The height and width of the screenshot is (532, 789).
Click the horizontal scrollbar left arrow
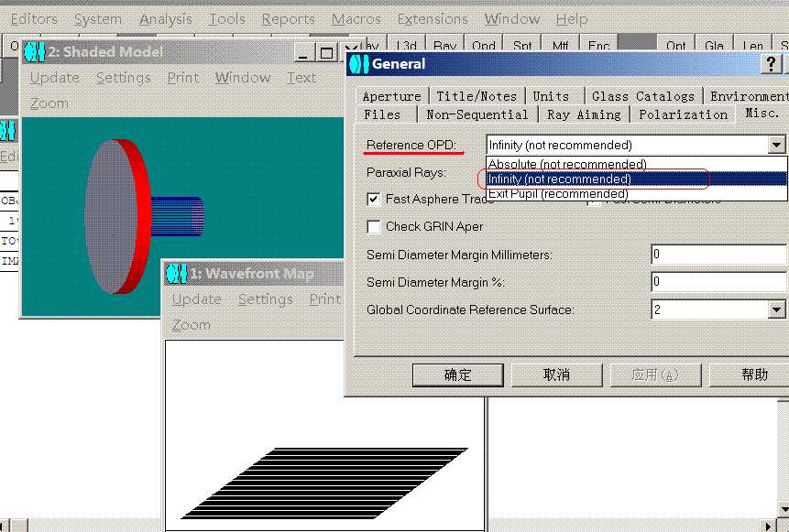coord(6,526)
